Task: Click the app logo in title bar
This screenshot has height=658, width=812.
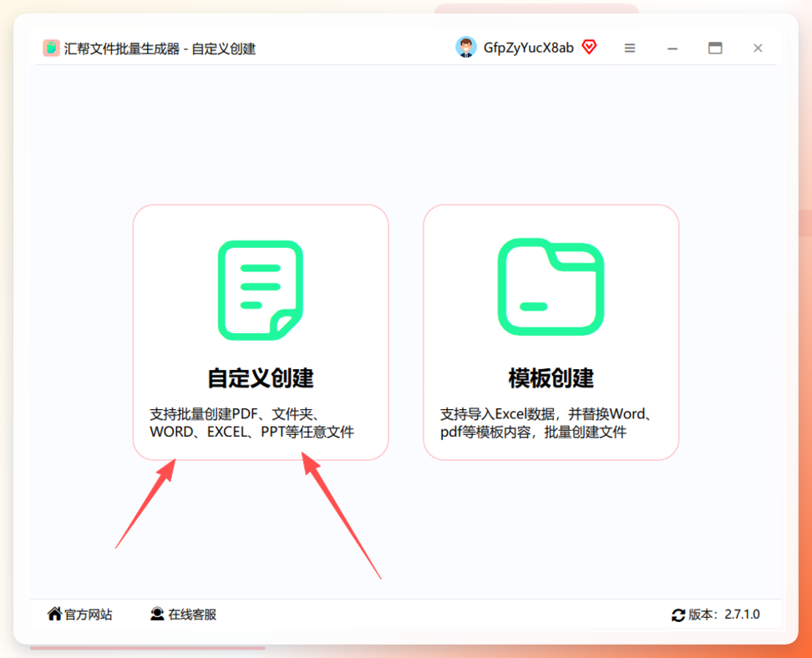Action: [51, 48]
